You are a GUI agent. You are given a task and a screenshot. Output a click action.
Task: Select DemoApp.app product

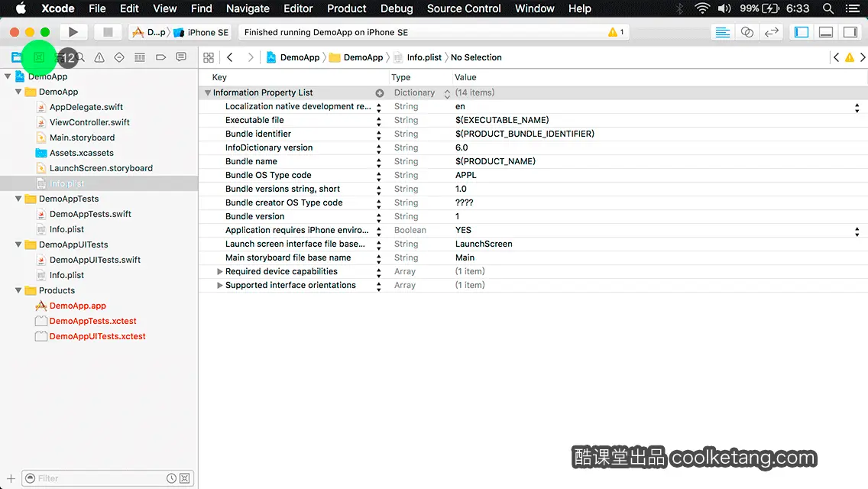pos(77,306)
